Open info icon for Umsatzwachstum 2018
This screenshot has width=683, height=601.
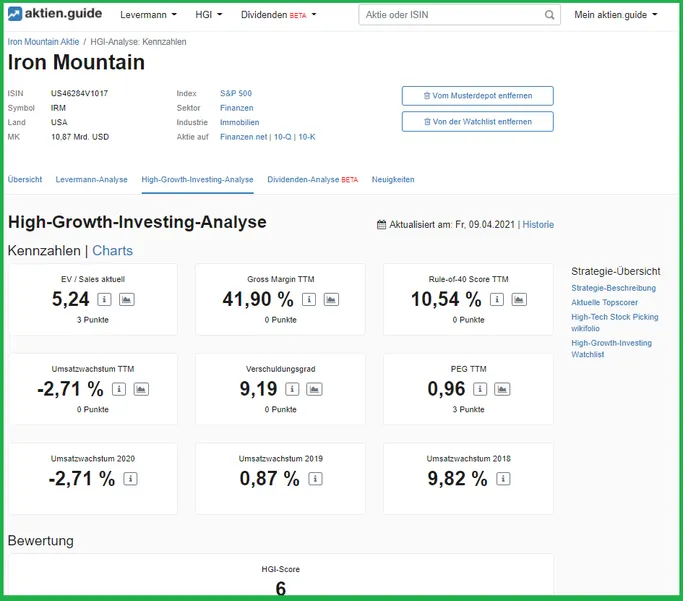click(x=503, y=479)
